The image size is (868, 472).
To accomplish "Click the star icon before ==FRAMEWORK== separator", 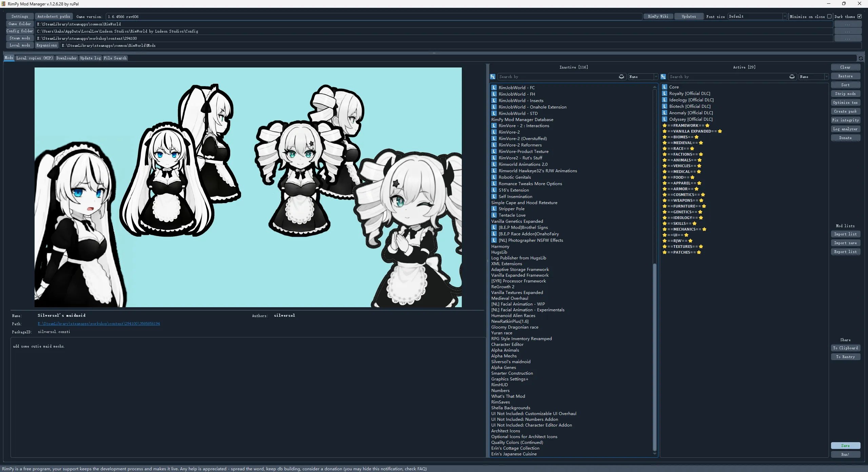I will [x=665, y=125].
